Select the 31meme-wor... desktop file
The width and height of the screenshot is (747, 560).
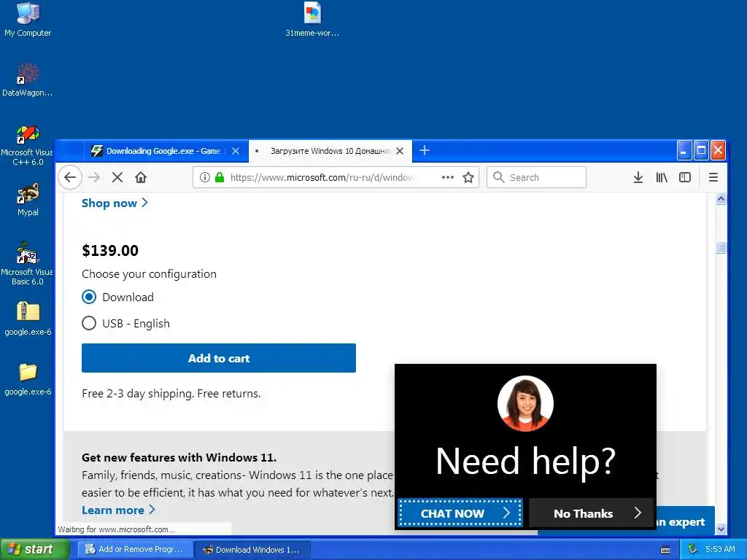click(312, 20)
